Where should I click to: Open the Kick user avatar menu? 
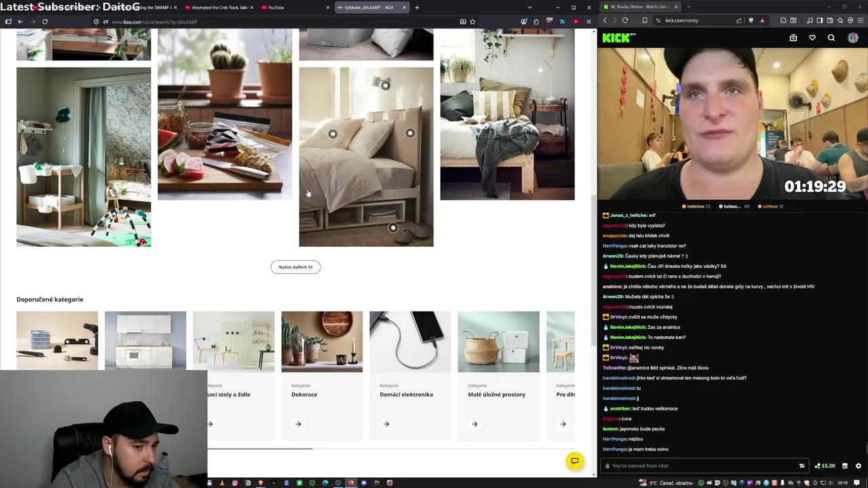853,38
